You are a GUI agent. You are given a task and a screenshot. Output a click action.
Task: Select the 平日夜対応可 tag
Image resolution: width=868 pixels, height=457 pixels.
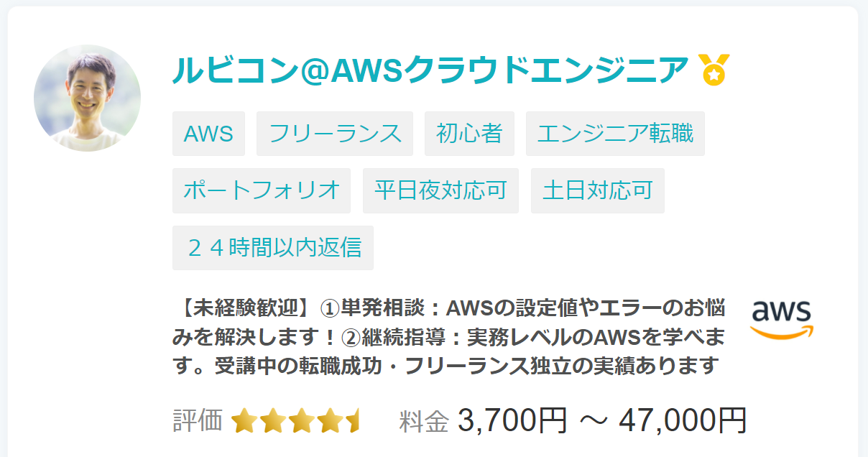(x=440, y=190)
